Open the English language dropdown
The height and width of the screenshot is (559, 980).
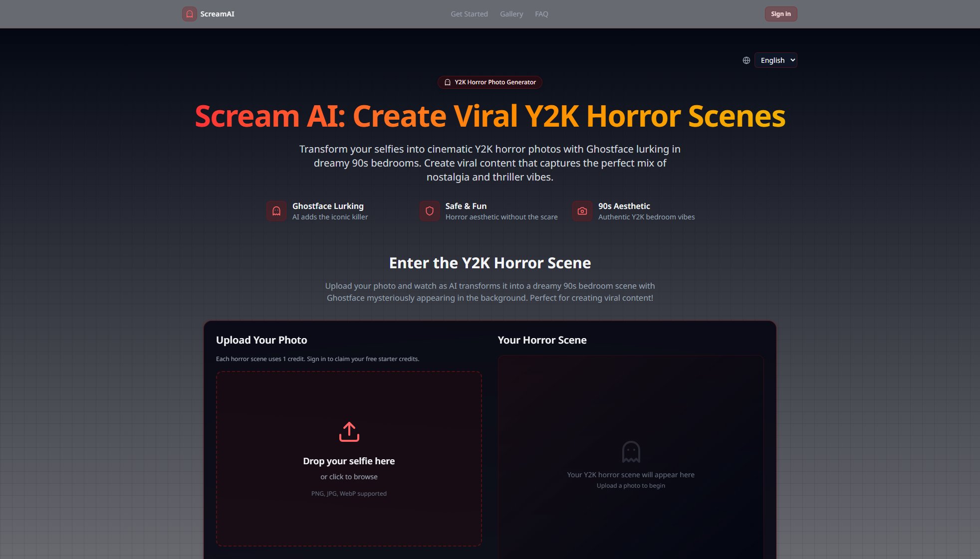775,60
